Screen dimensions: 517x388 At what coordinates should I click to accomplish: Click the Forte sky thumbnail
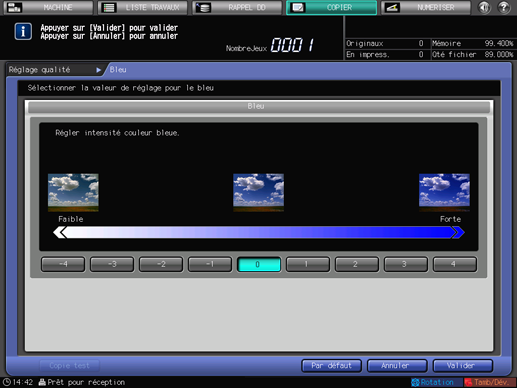(x=444, y=192)
